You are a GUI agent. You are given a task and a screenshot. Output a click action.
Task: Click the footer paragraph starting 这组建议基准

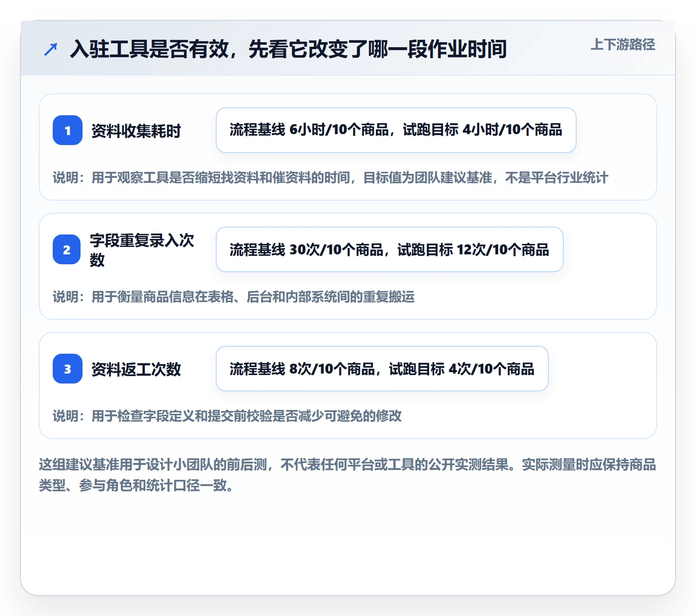coord(348,475)
